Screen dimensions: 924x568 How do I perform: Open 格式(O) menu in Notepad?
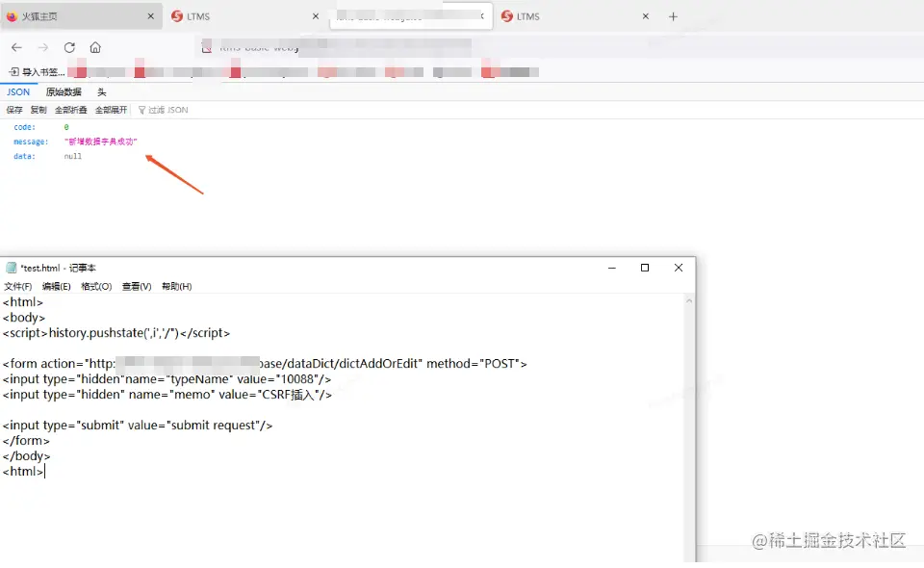tap(96, 286)
